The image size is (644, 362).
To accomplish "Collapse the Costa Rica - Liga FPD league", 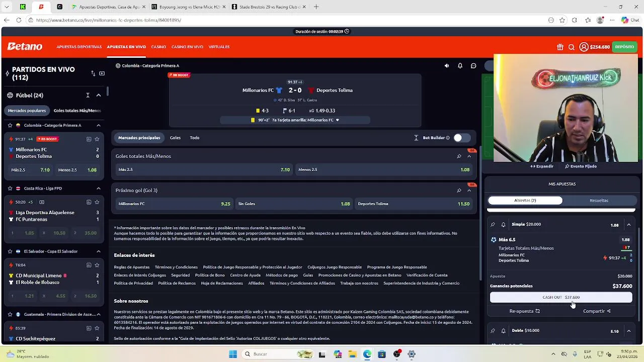I will pos(99,189).
